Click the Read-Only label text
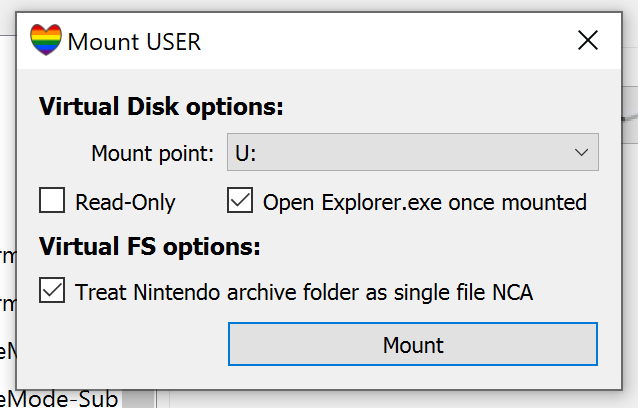 click(125, 202)
